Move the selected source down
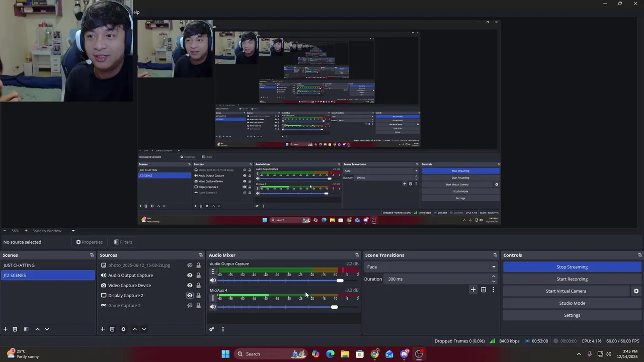This screenshot has width=644, height=362. point(144,329)
